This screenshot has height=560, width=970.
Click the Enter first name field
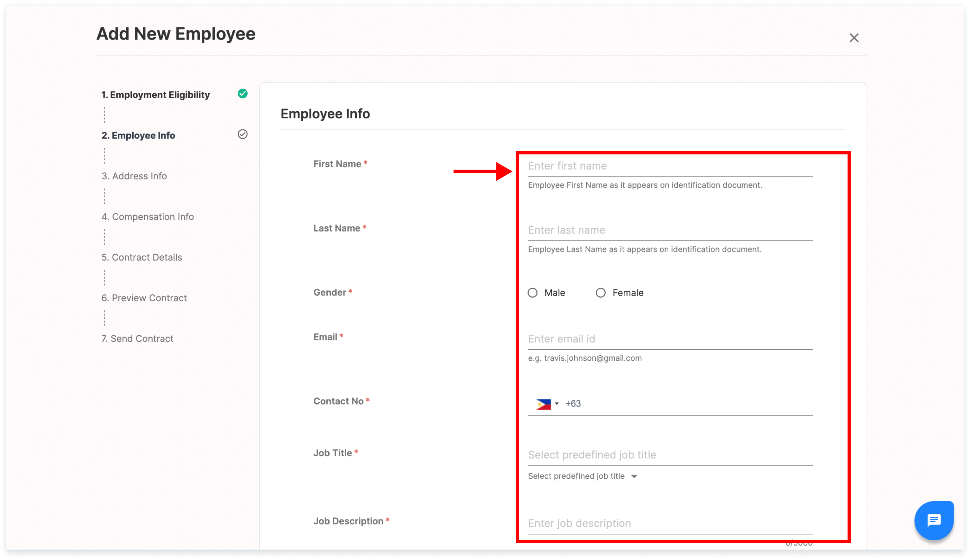pyautogui.click(x=670, y=166)
